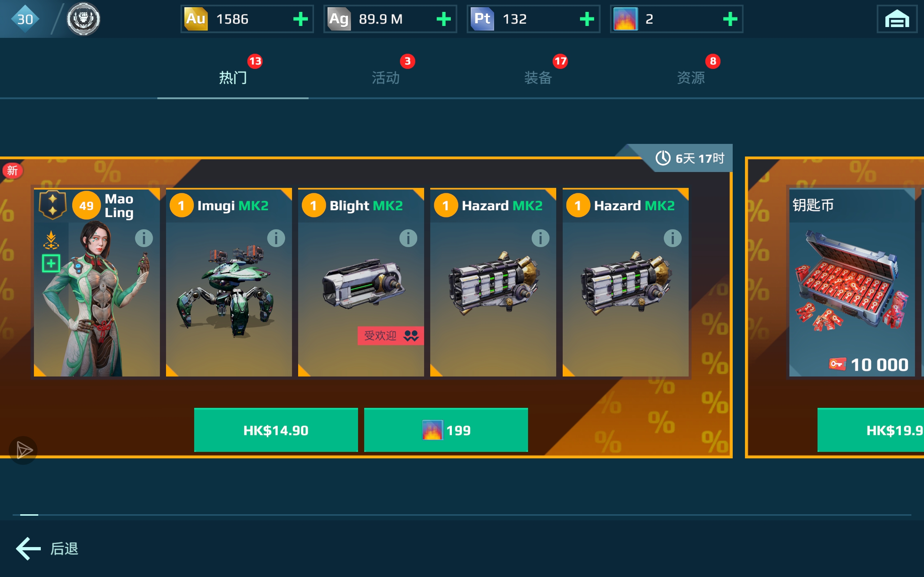
Task: Add silver using Ag plus icon
Action: point(444,19)
